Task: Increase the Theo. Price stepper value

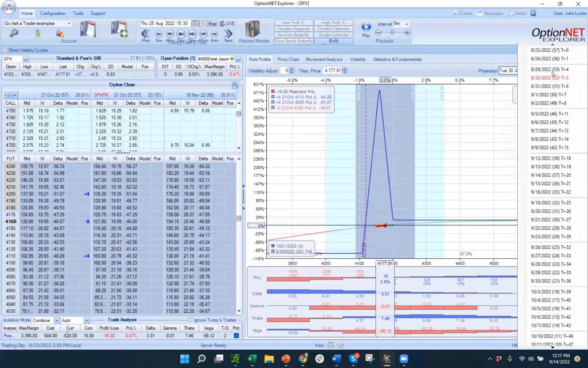Action: pyautogui.click(x=345, y=69)
